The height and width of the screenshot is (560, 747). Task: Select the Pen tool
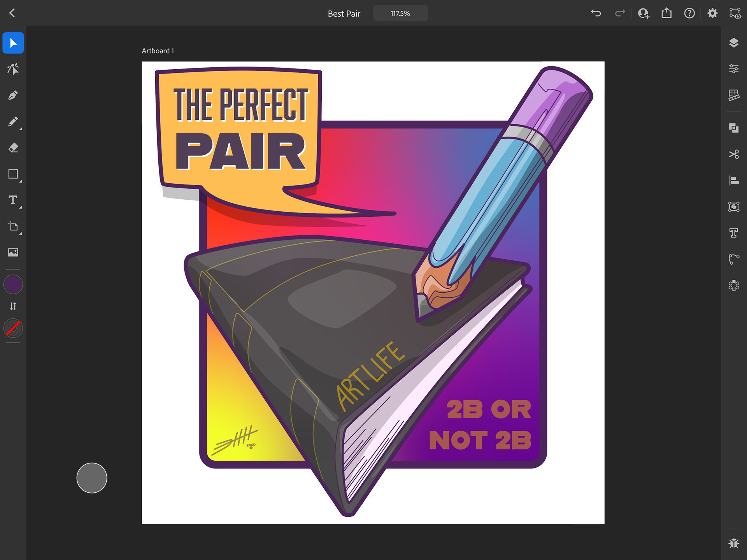click(13, 95)
